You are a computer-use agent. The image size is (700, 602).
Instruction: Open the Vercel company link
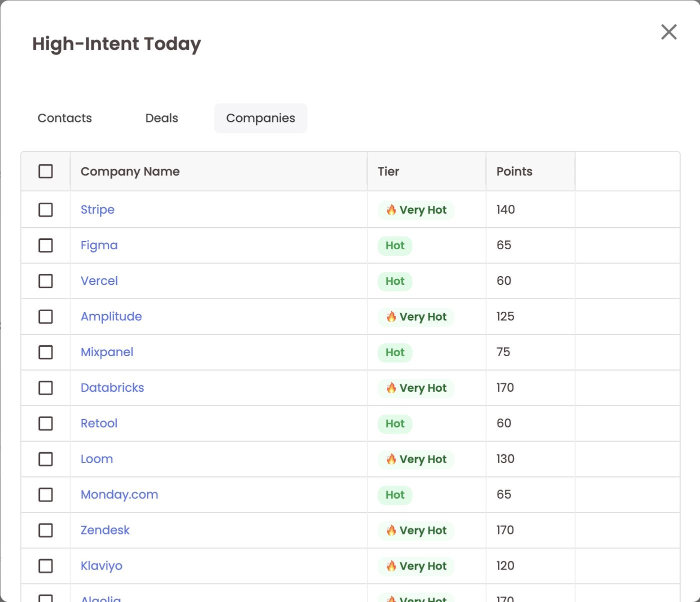(x=99, y=281)
